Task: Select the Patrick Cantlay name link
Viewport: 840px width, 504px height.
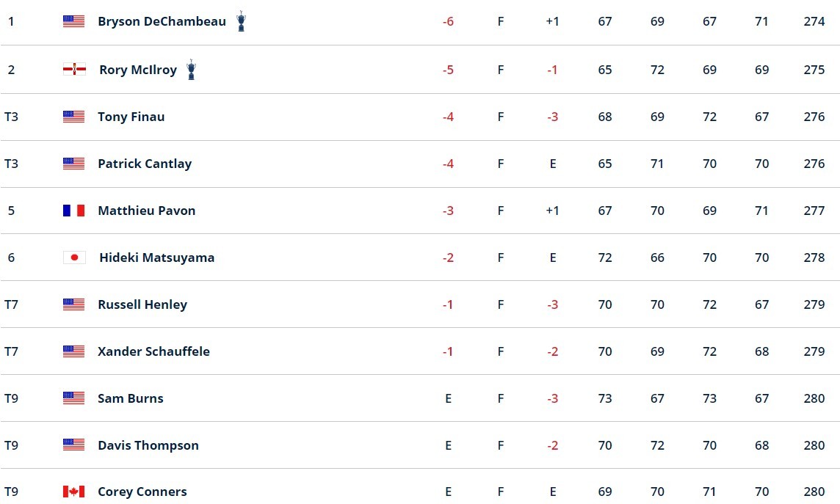Action: [145, 164]
